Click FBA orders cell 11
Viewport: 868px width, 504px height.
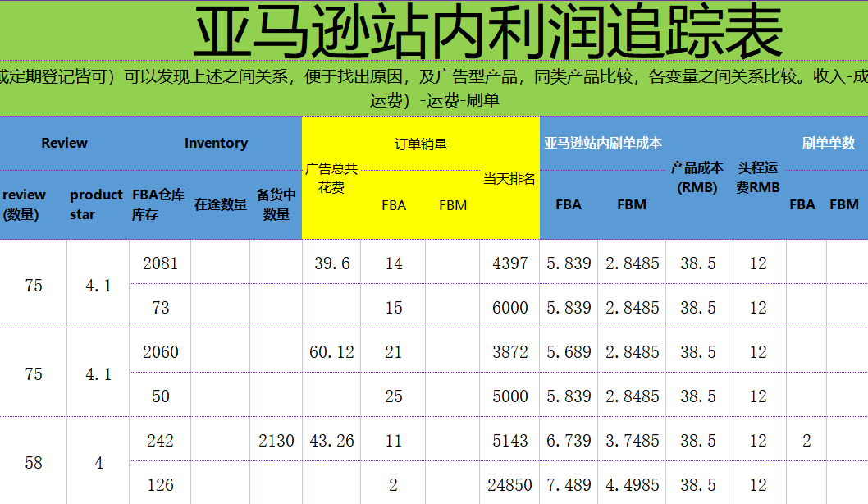[x=394, y=440]
